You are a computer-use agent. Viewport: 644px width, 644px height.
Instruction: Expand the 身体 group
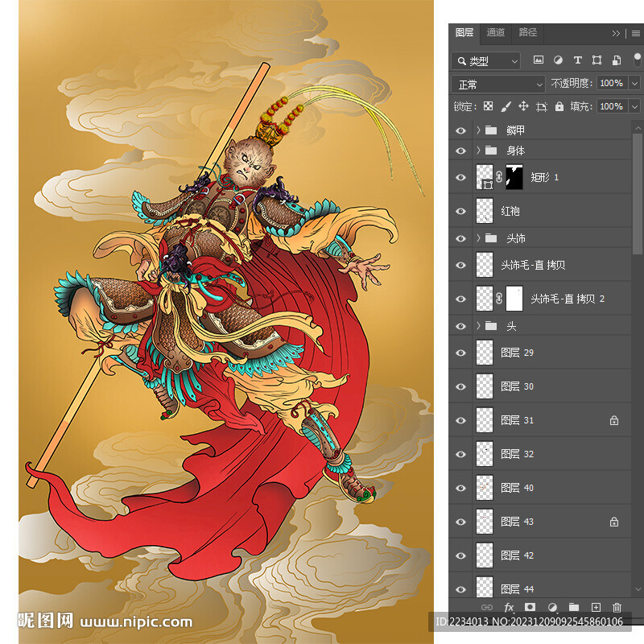point(478,151)
